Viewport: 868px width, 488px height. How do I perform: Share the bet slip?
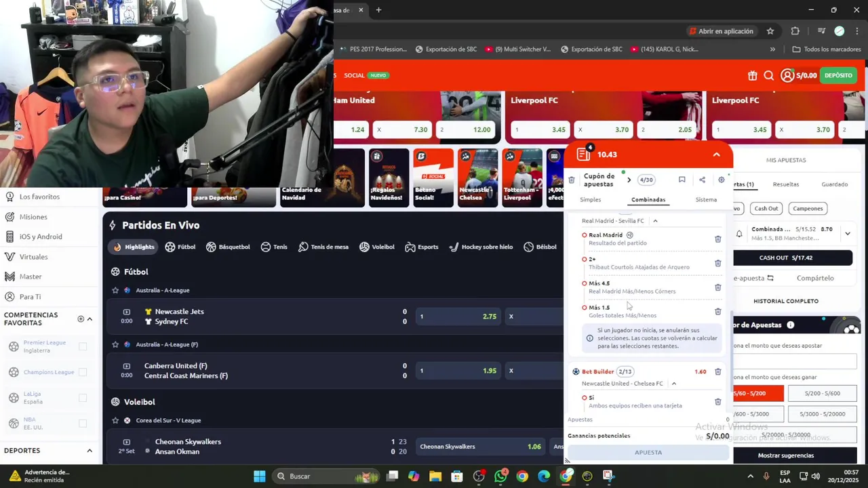pos(702,180)
